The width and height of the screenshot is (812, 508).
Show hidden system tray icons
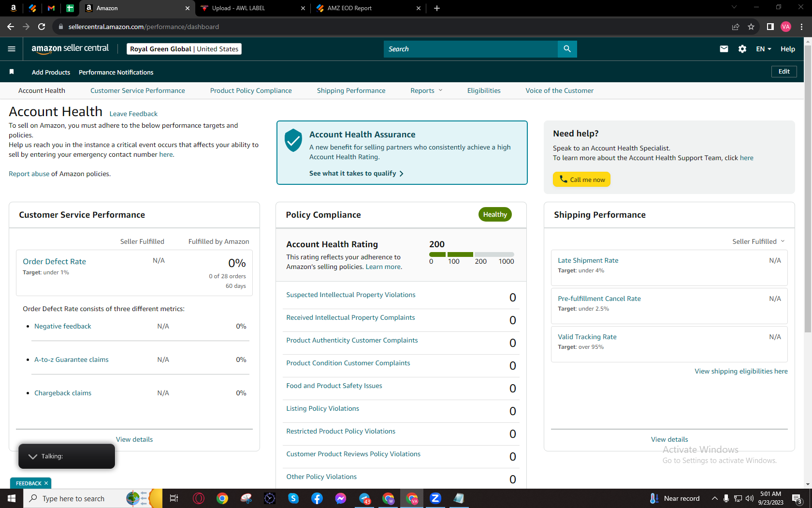[x=714, y=498]
